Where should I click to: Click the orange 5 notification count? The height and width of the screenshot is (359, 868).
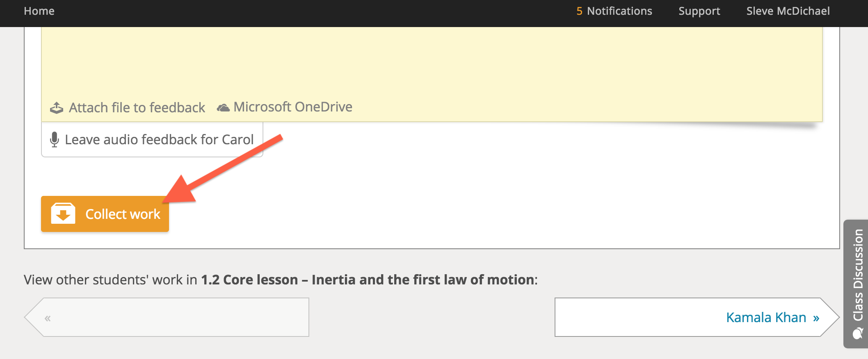tap(579, 11)
